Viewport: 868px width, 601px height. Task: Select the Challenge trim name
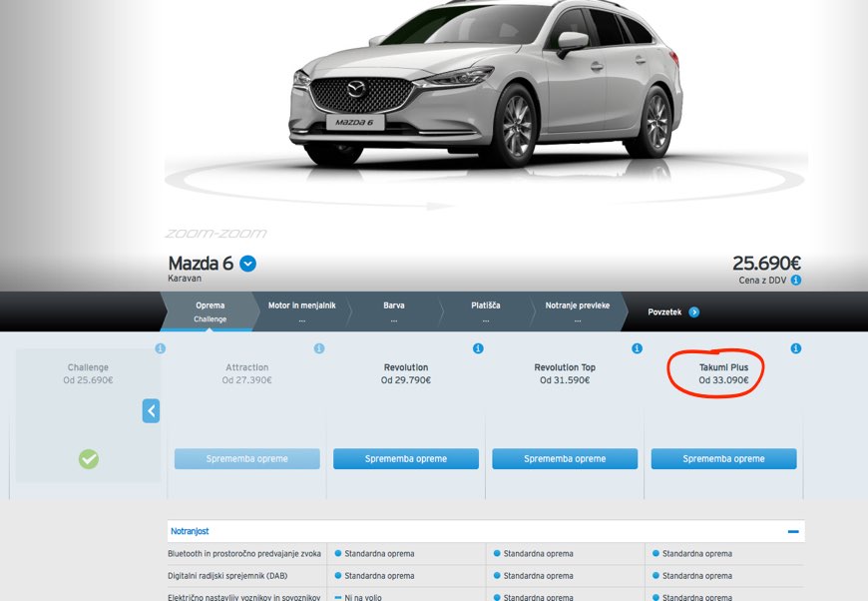tap(88, 367)
